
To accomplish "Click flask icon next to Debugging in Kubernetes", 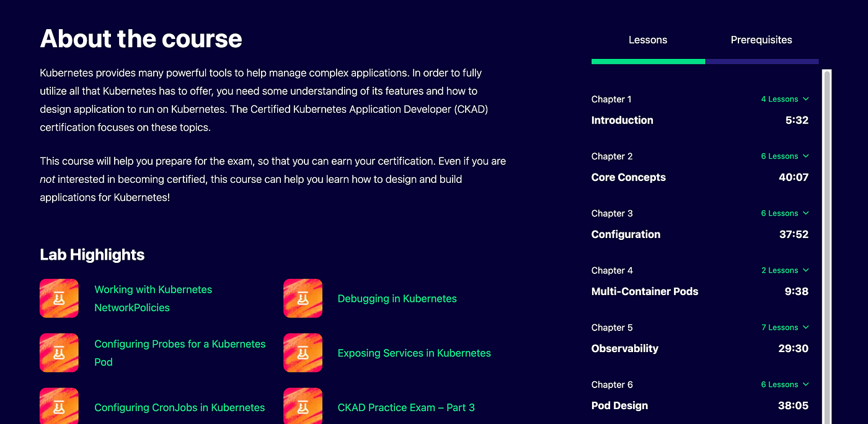I will pos(303,298).
